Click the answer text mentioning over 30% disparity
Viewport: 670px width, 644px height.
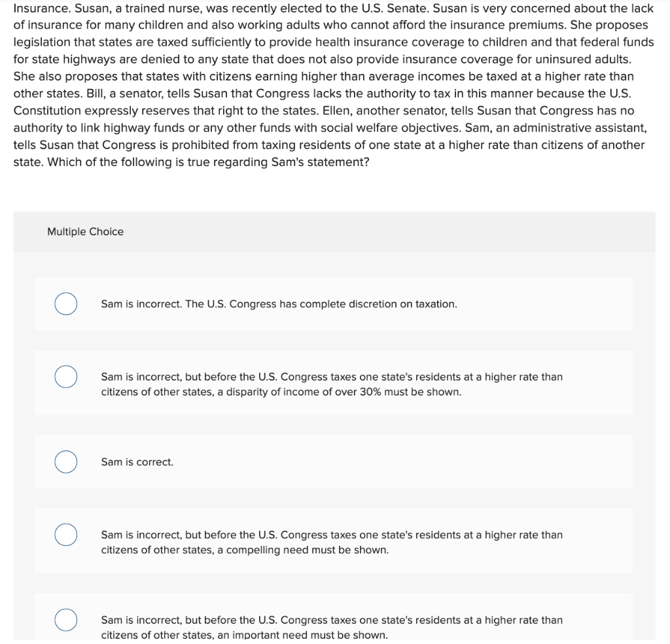point(332,384)
